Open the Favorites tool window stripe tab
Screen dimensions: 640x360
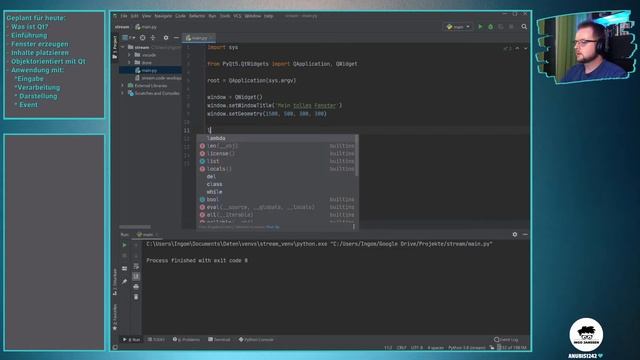tap(115, 317)
